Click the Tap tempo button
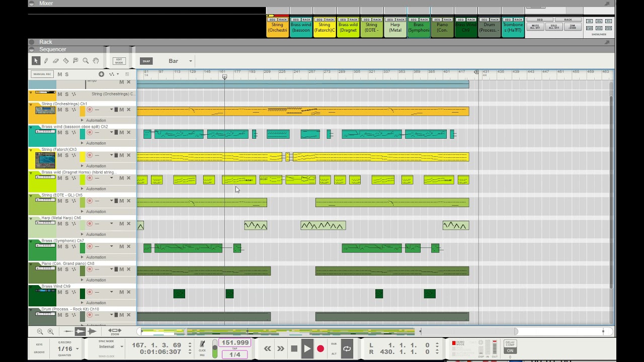 234,348
